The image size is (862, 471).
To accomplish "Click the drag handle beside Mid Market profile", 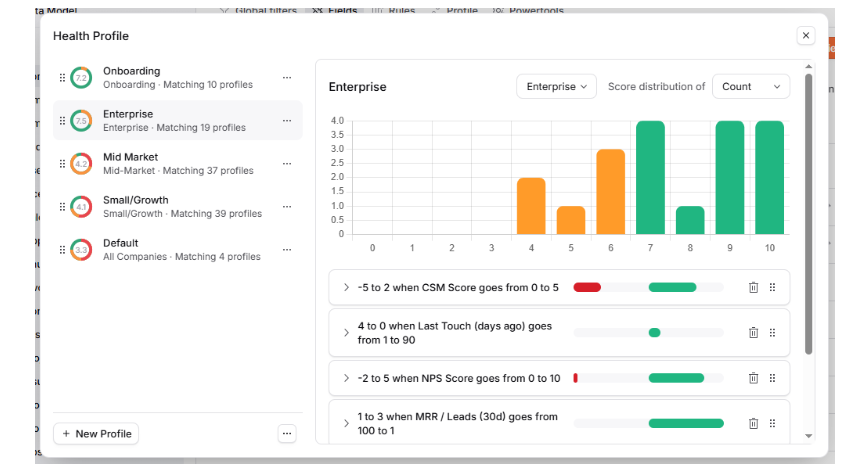I will click(62, 163).
